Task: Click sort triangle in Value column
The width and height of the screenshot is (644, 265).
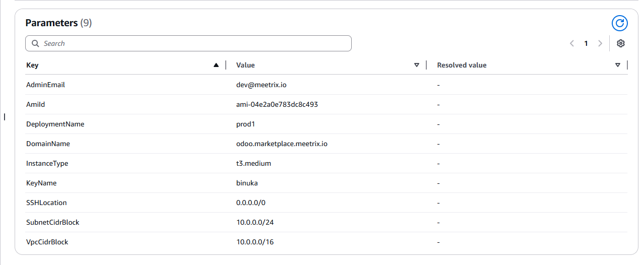Action: pyautogui.click(x=417, y=65)
